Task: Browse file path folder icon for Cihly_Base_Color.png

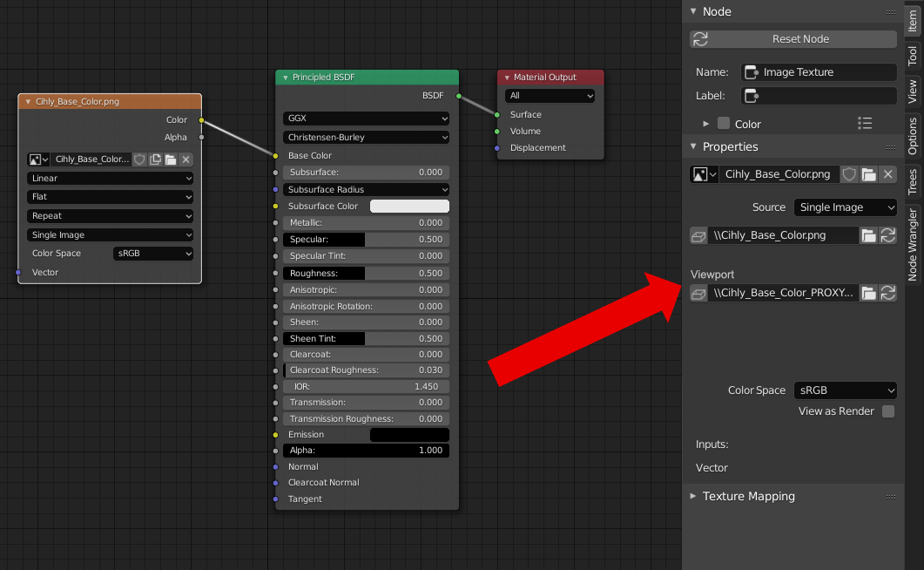Action: tap(868, 235)
